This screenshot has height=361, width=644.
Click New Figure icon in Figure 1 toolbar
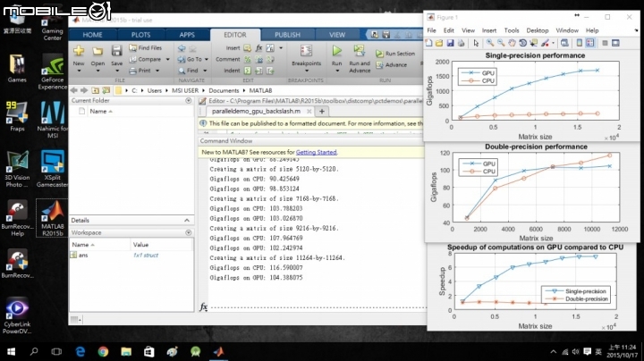[428, 43]
